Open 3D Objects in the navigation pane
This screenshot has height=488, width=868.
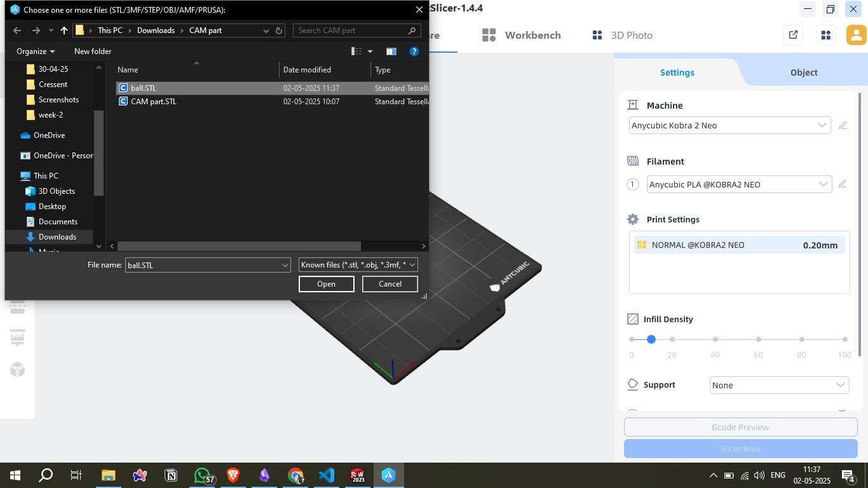tap(56, 191)
